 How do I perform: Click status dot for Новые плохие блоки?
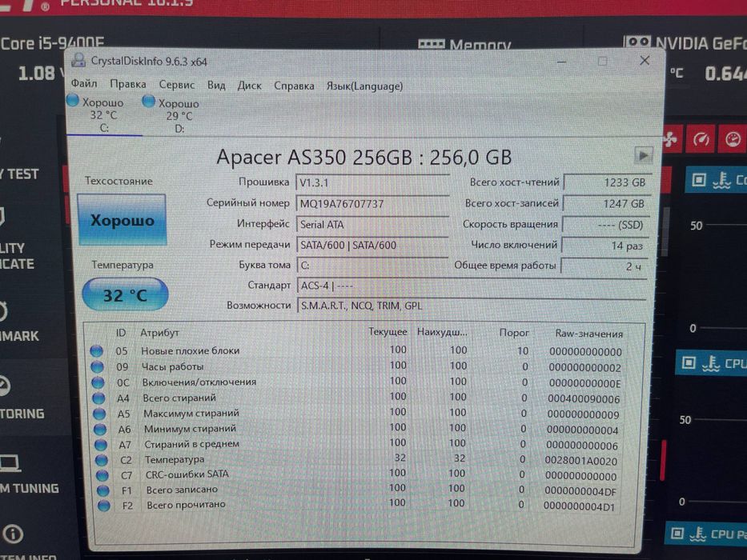[96, 351]
